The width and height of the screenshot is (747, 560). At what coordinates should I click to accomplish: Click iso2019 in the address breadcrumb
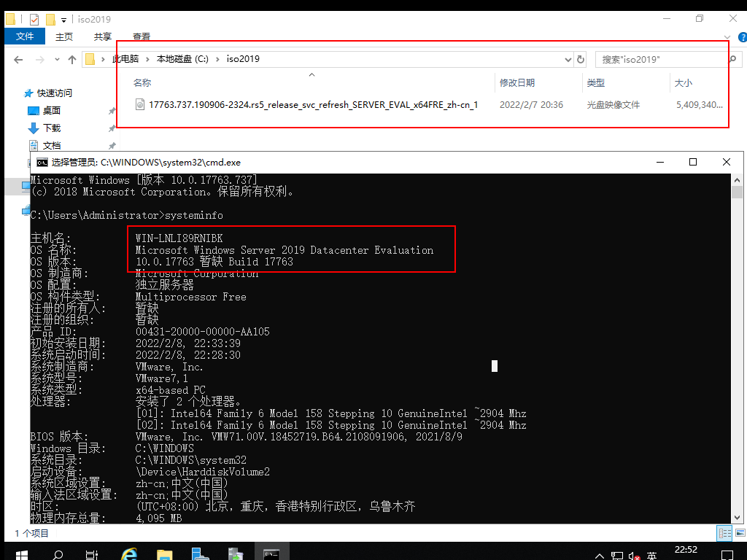[243, 59]
